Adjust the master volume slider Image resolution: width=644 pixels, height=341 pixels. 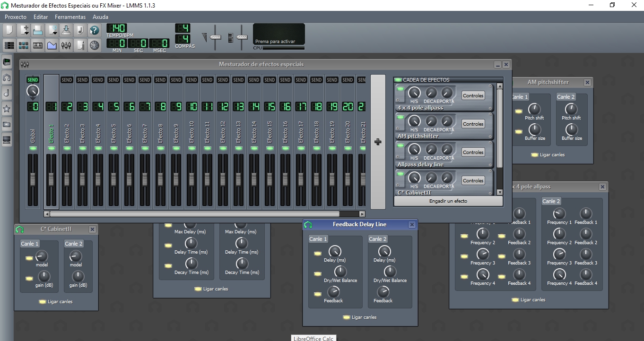[x=216, y=36]
